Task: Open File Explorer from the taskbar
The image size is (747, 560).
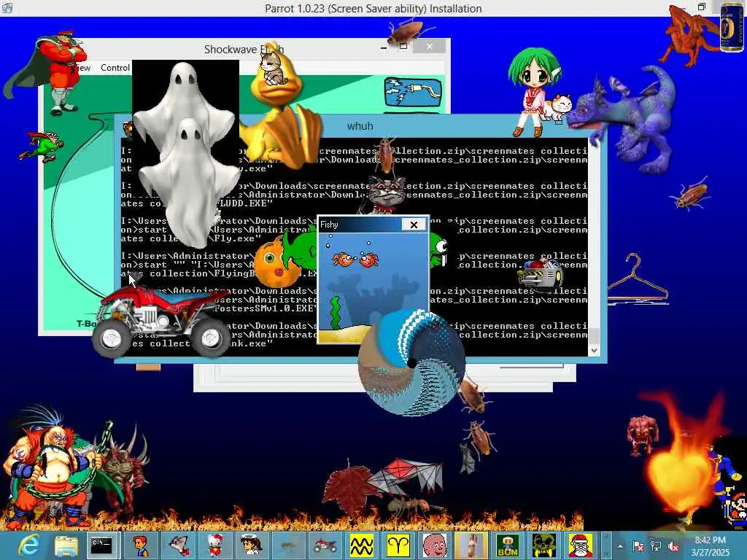Action: tap(66, 545)
